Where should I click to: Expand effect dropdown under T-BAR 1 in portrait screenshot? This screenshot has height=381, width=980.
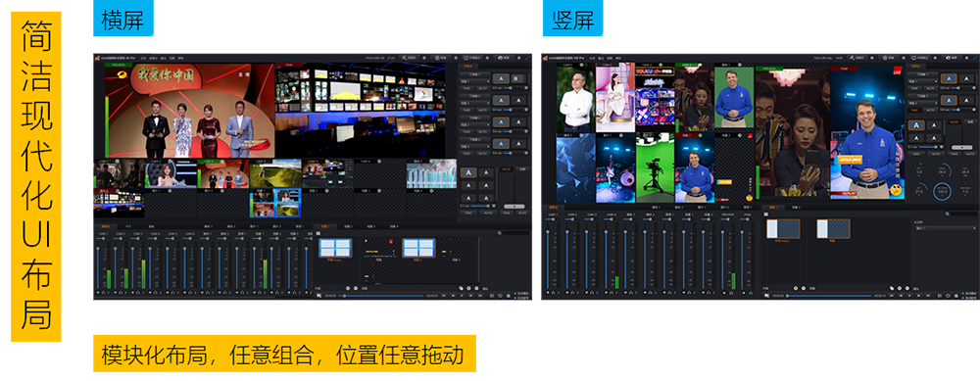click(923, 81)
